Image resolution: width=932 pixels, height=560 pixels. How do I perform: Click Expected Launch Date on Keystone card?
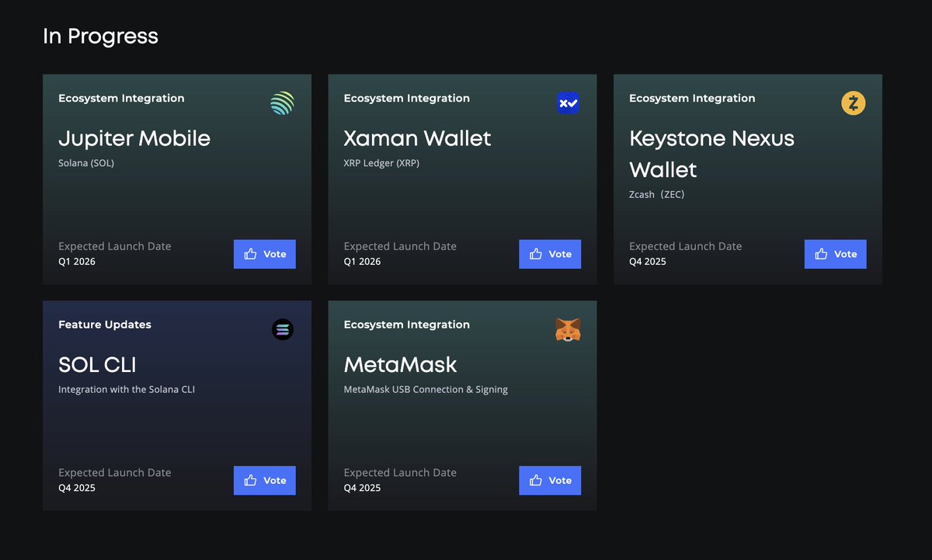click(686, 246)
